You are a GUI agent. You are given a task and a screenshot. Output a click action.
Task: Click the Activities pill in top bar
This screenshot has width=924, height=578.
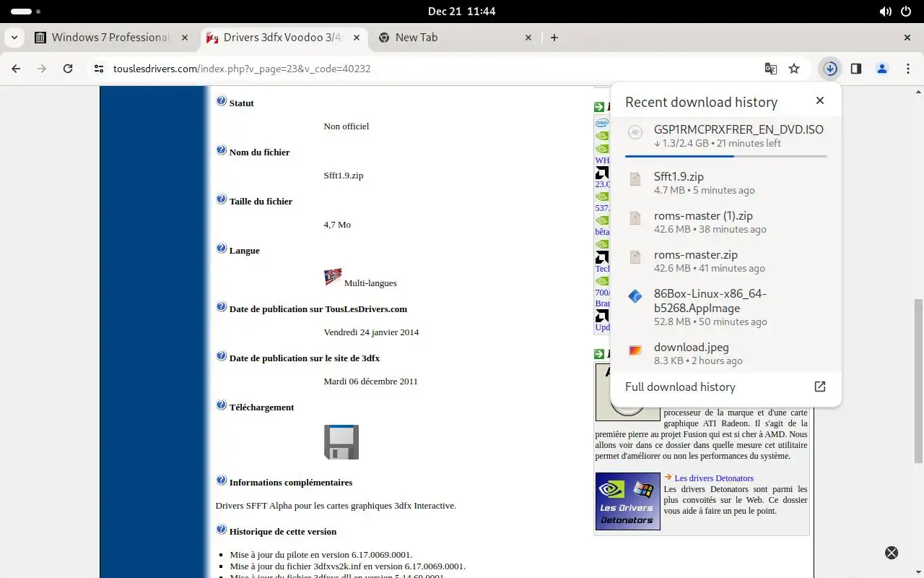pyautogui.click(x=26, y=12)
